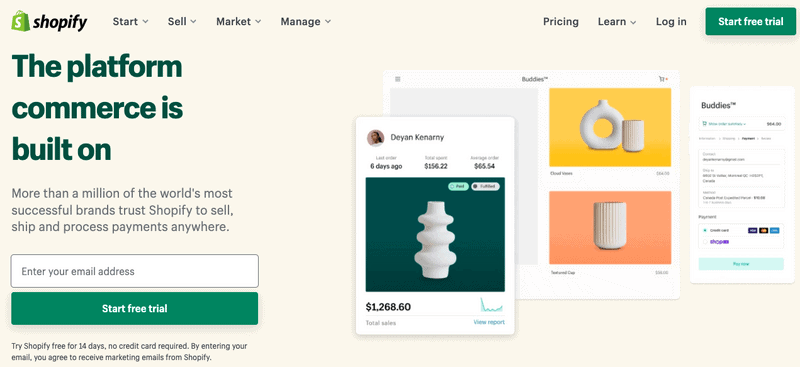Click Deyan Kenarny's profile avatar
800x367 pixels.
(376, 138)
